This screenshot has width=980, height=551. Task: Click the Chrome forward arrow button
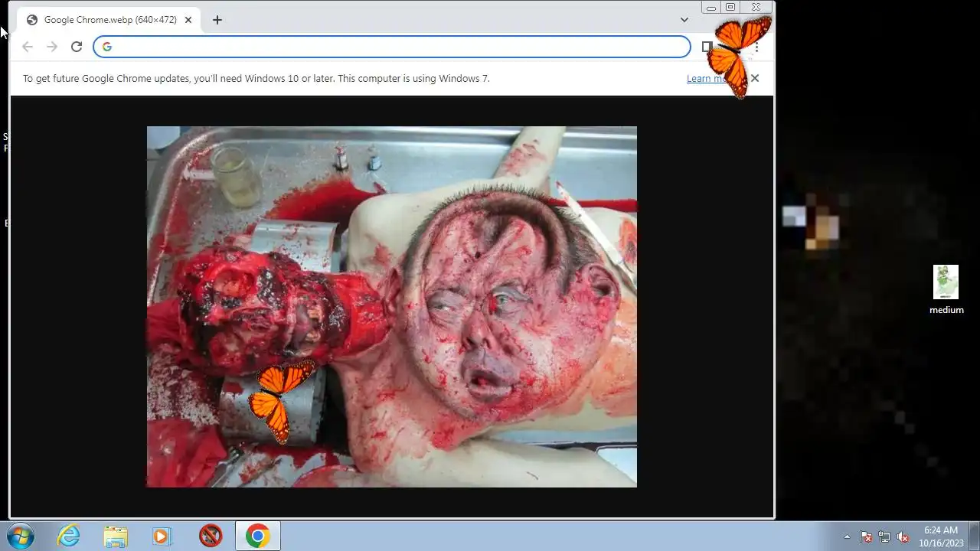[x=52, y=47]
